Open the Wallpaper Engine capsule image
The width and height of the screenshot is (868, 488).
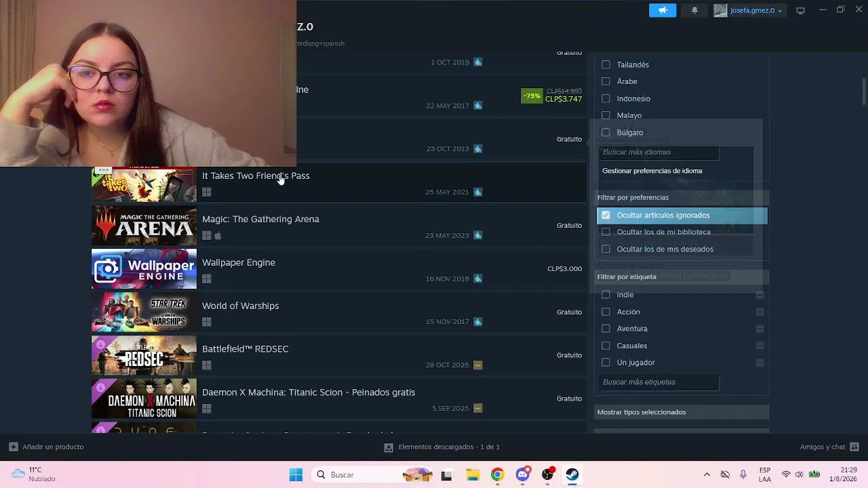point(144,269)
